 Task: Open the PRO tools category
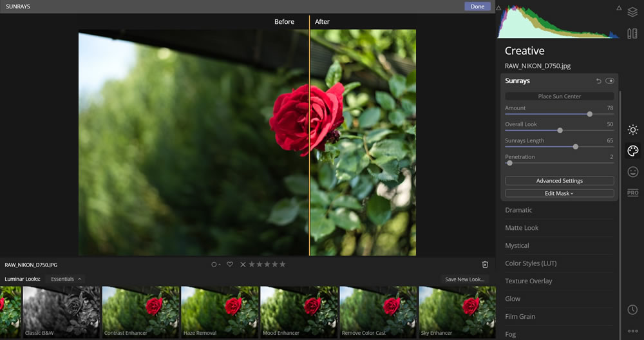[x=632, y=193]
